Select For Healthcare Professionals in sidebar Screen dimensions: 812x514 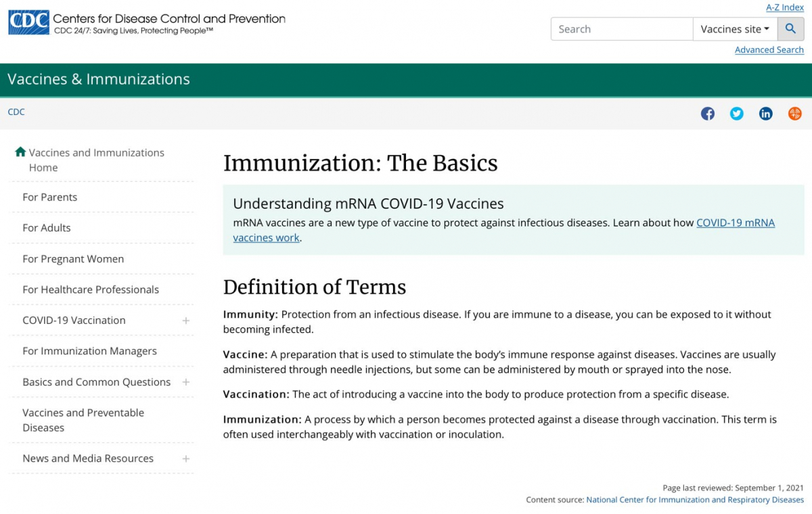tap(91, 289)
